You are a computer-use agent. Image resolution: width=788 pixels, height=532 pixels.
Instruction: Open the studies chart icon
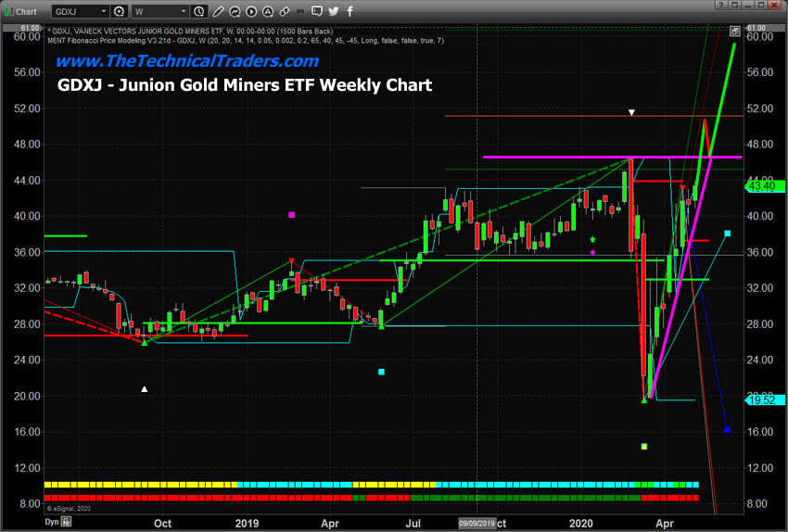point(235,11)
